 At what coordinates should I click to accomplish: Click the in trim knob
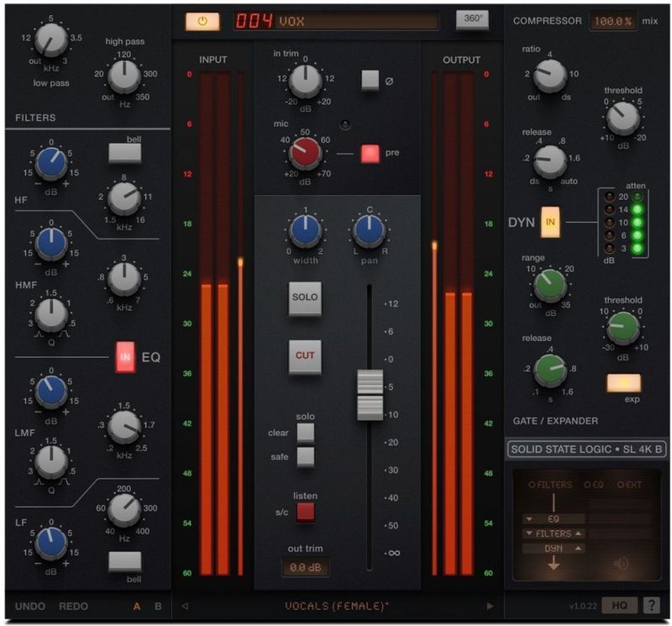click(x=306, y=81)
